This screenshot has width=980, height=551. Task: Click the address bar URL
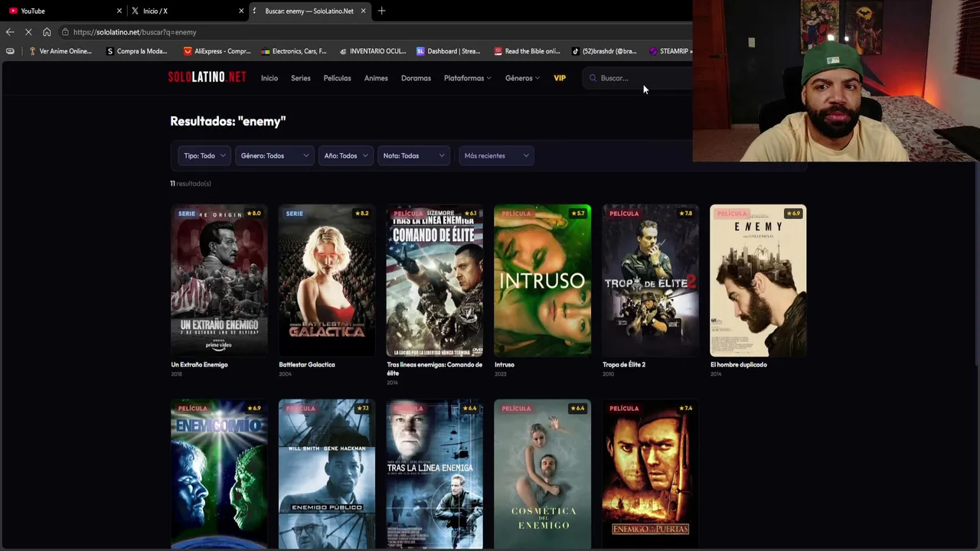click(135, 32)
